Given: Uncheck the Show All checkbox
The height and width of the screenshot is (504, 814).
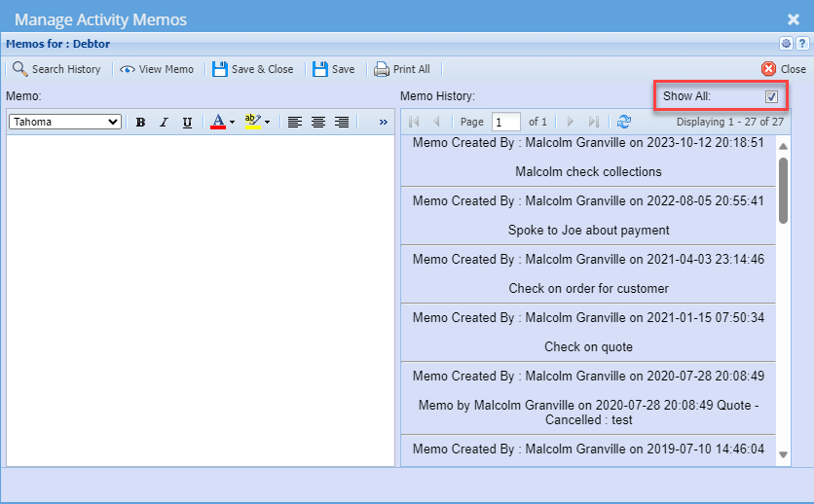Looking at the screenshot, I should coord(771,96).
